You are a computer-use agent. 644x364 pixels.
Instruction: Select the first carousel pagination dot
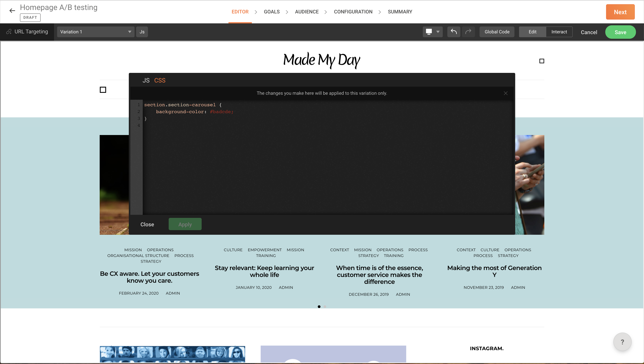click(319, 306)
